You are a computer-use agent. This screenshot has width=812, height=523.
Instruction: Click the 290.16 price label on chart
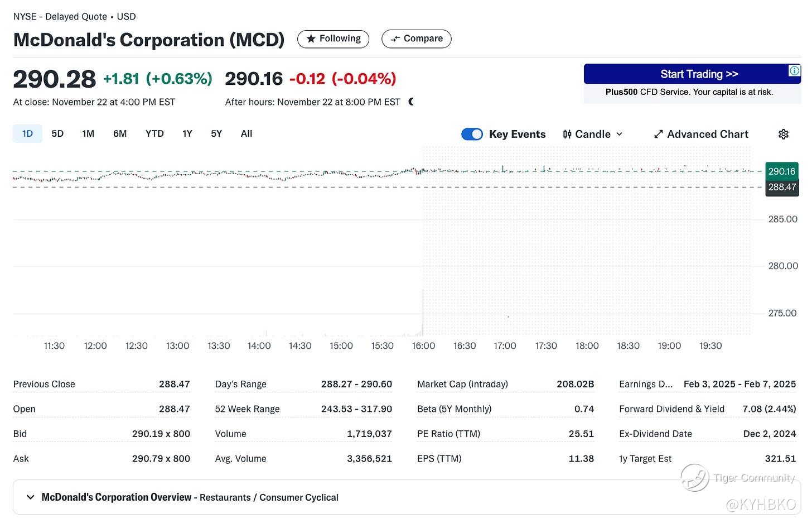point(782,171)
